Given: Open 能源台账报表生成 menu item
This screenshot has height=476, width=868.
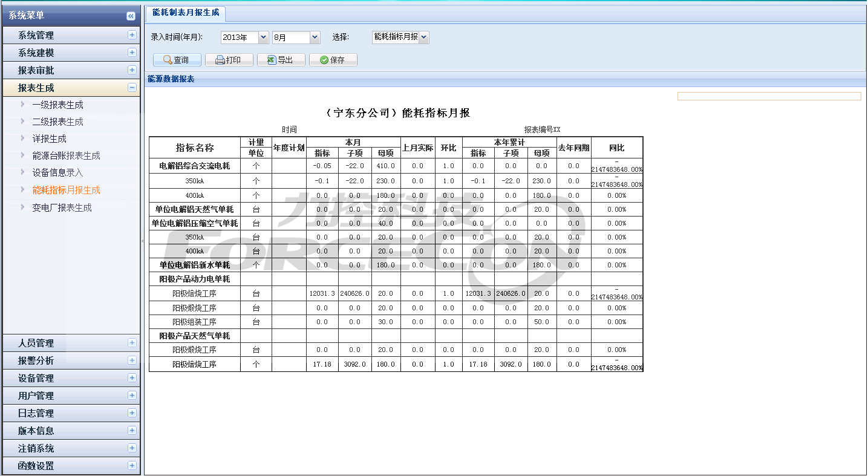Looking at the screenshot, I should [66, 155].
